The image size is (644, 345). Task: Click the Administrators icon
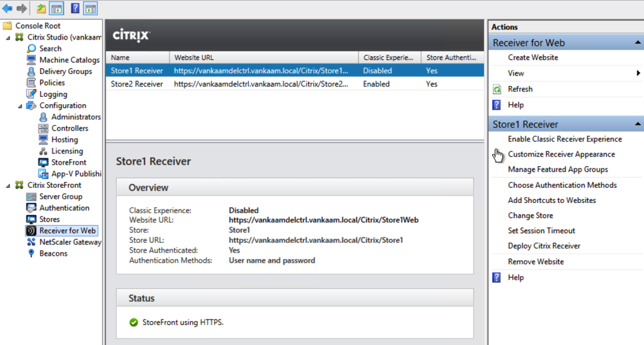[x=43, y=117]
